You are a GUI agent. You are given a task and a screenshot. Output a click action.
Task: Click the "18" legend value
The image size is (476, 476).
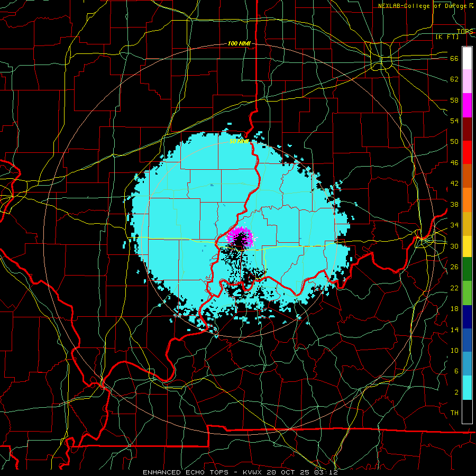pyautogui.click(x=454, y=309)
